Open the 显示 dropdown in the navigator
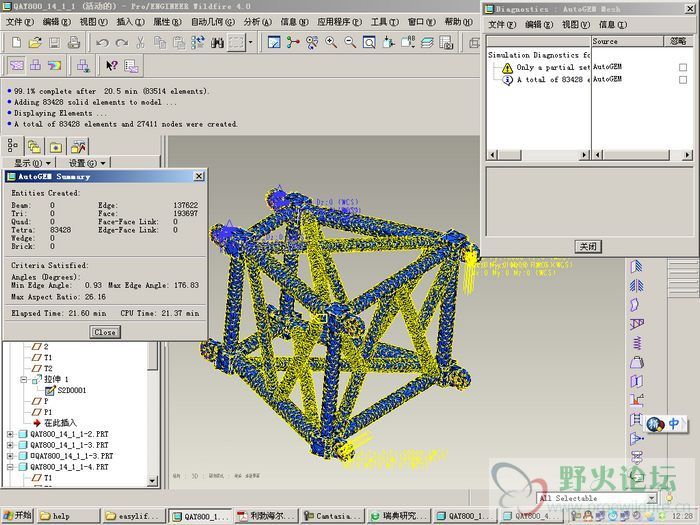 (32, 163)
